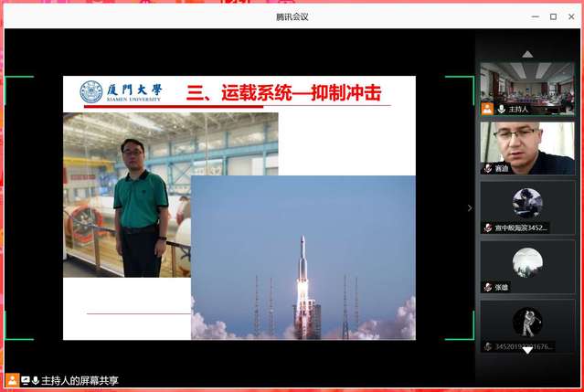Click muted mic icon on 宙中般海滨 tile
This screenshot has height=392, width=584.
489,228
